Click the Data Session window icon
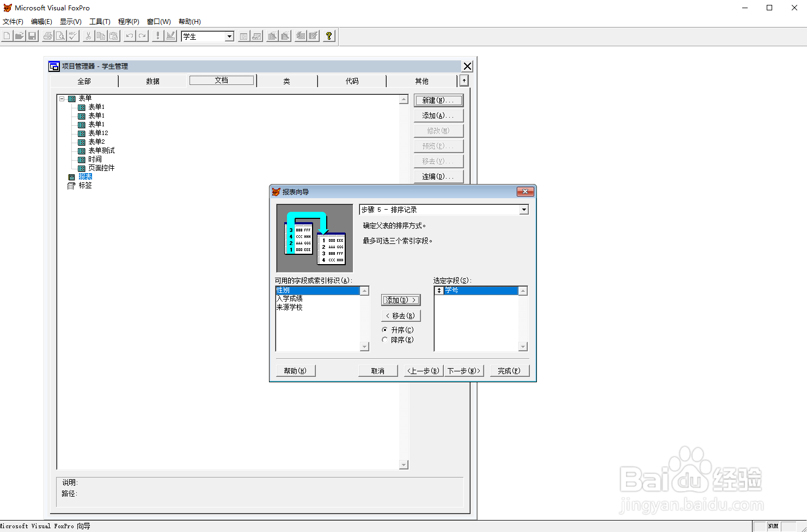Screen dimensions: 807x532 pyautogui.click(x=256, y=36)
